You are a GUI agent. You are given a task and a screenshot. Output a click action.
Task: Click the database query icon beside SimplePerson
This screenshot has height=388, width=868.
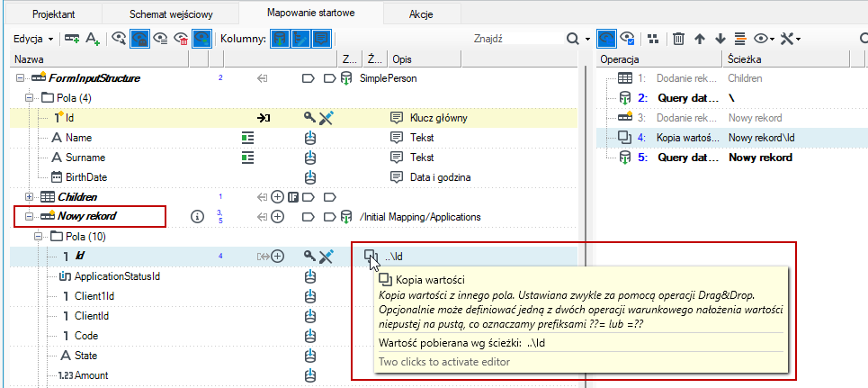[346, 78]
